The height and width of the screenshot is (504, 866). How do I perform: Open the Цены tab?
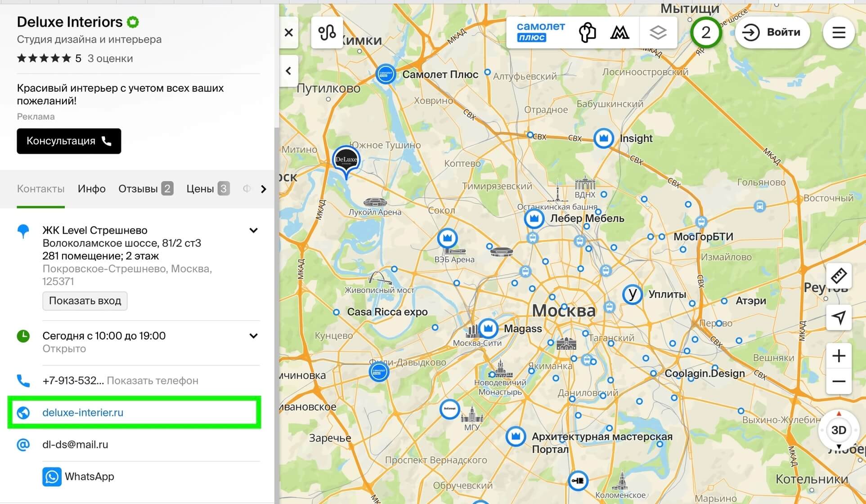[208, 189]
